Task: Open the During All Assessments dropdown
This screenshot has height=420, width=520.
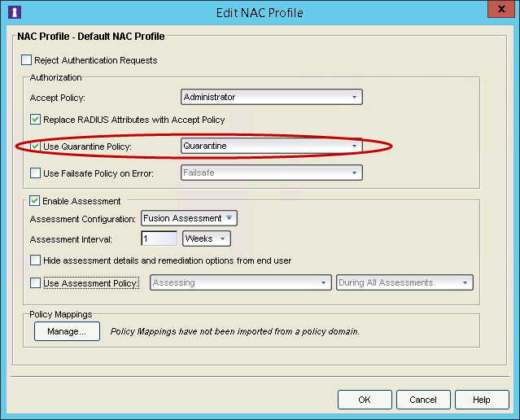Action: tap(404, 282)
